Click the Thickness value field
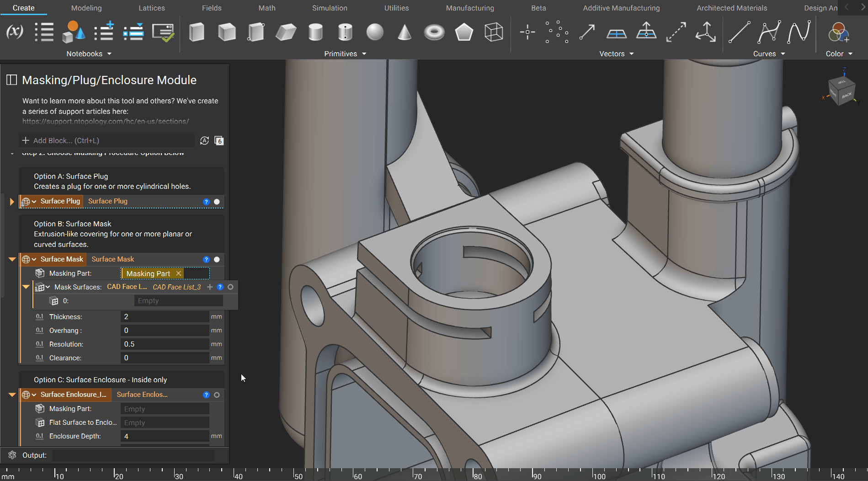868x481 pixels. click(165, 317)
